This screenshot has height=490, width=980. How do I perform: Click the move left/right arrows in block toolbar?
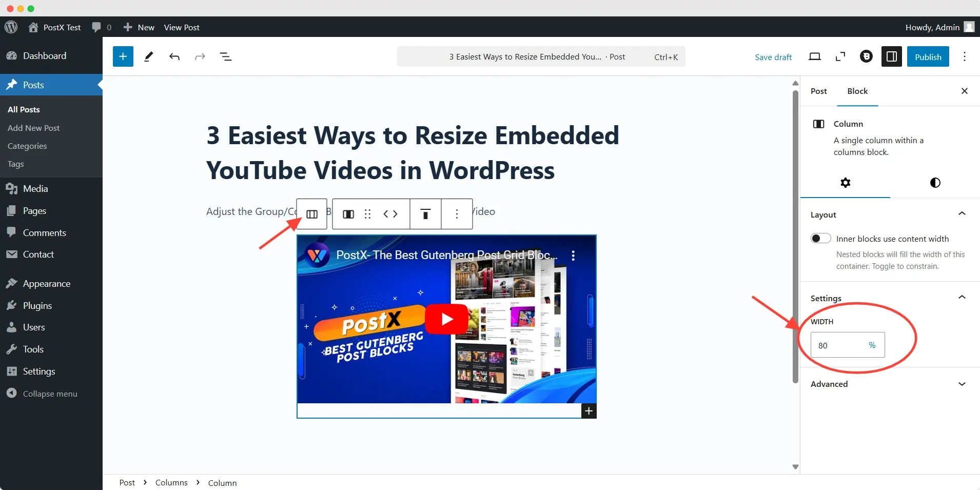[390, 214]
